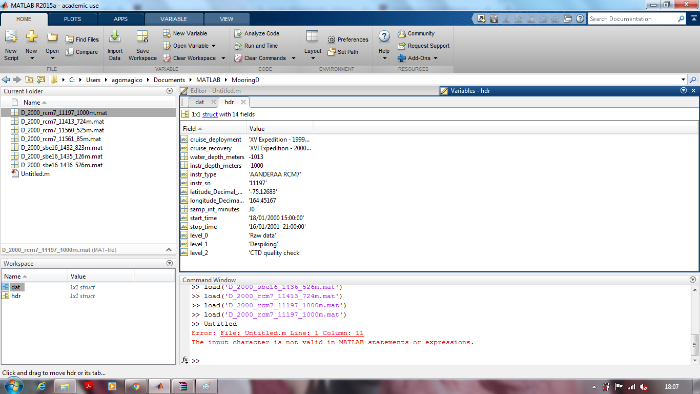Open Chrome from the taskbar
Image resolution: width=700 pixels, height=394 pixels.
[x=136, y=386]
